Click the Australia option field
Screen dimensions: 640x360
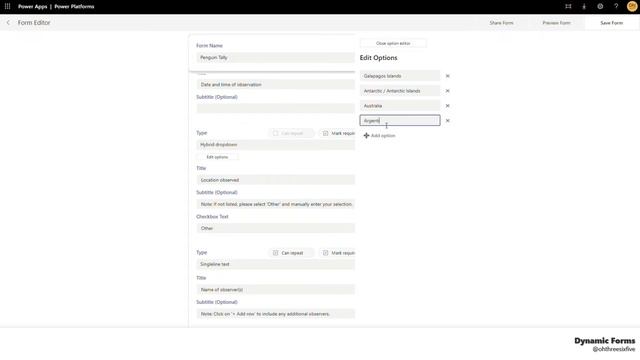[x=400, y=106]
